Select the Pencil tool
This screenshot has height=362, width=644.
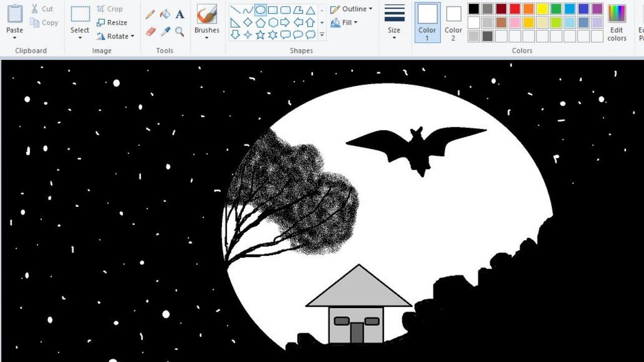150,14
